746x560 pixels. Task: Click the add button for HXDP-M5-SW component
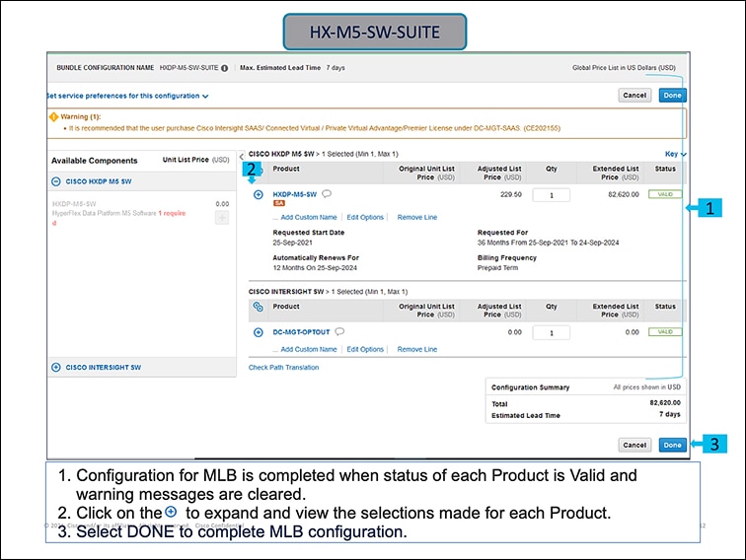point(222,217)
